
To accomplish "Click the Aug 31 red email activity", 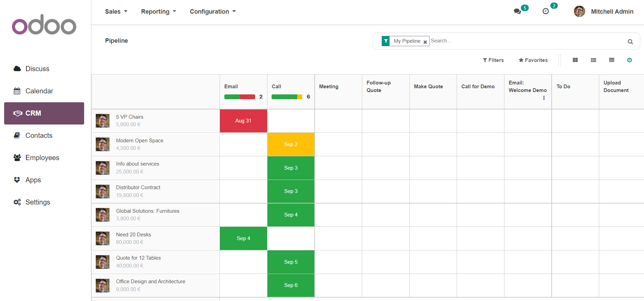I will 243,121.
